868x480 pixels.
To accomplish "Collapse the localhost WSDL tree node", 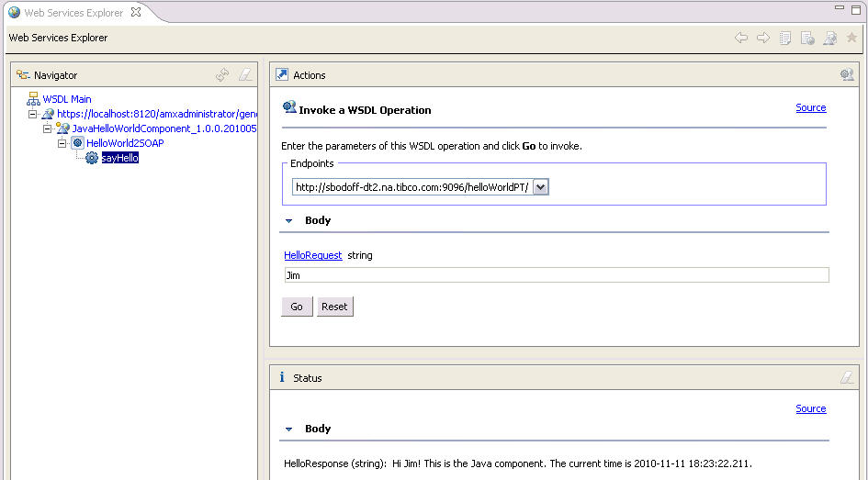I will pyautogui.click(x=33, y=114).
